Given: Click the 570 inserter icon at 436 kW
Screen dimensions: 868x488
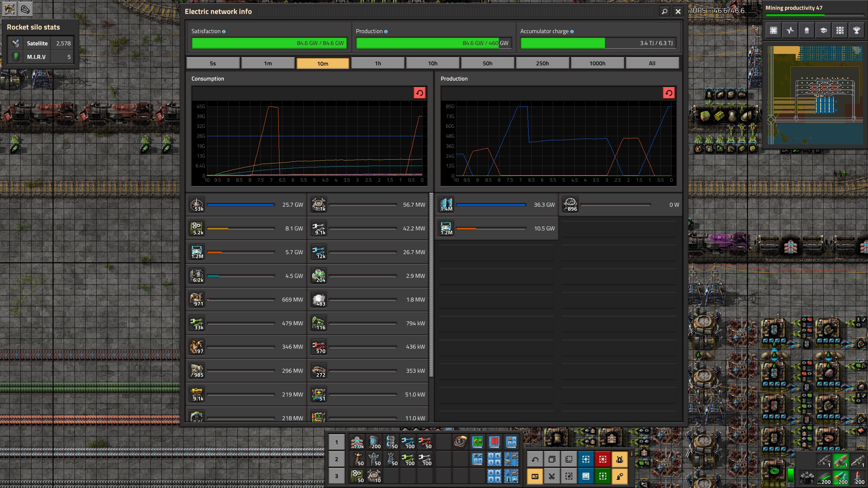Looking at the screenshot, I should 319,347.
